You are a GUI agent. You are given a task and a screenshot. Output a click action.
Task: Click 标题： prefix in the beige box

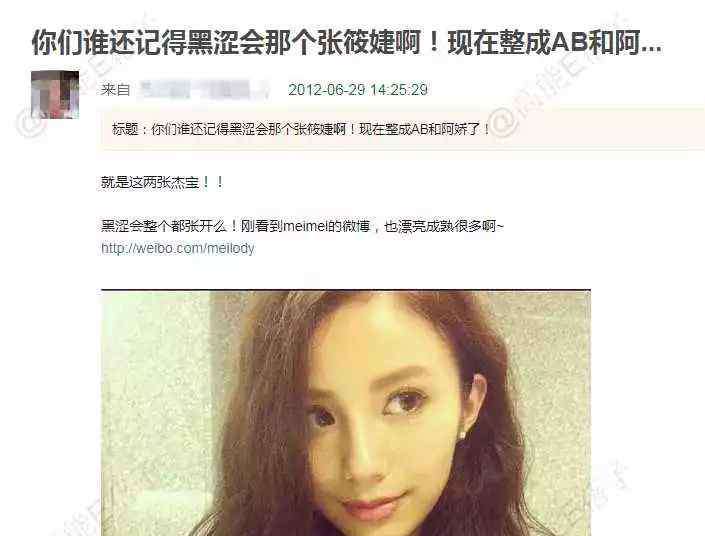pos(129,130)
